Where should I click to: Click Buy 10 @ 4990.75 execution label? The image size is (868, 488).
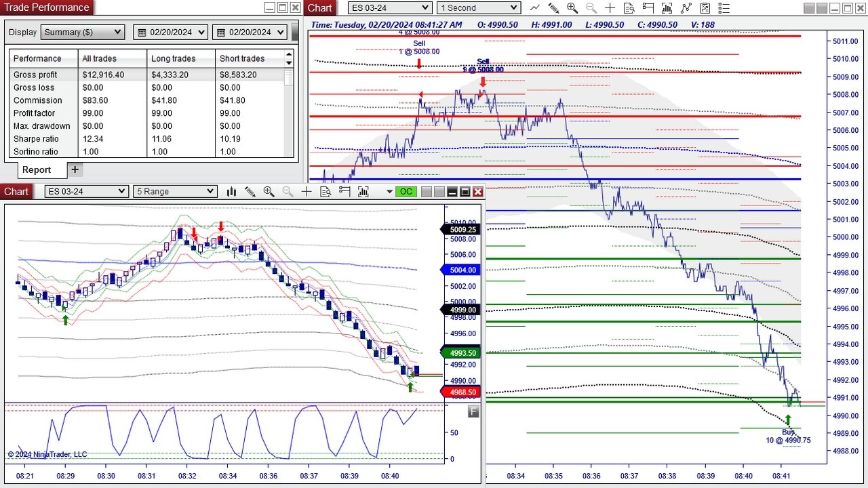pyautogui.click(x=788, y=436)
